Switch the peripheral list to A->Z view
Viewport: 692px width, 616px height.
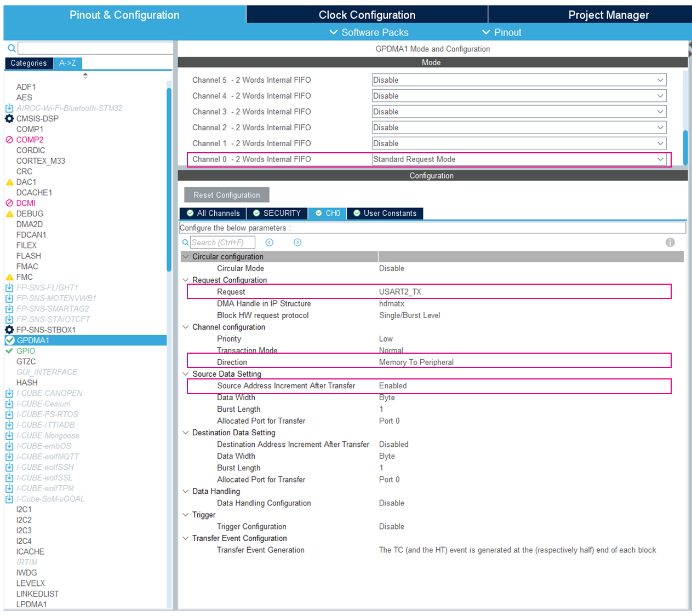coord(68,63)
